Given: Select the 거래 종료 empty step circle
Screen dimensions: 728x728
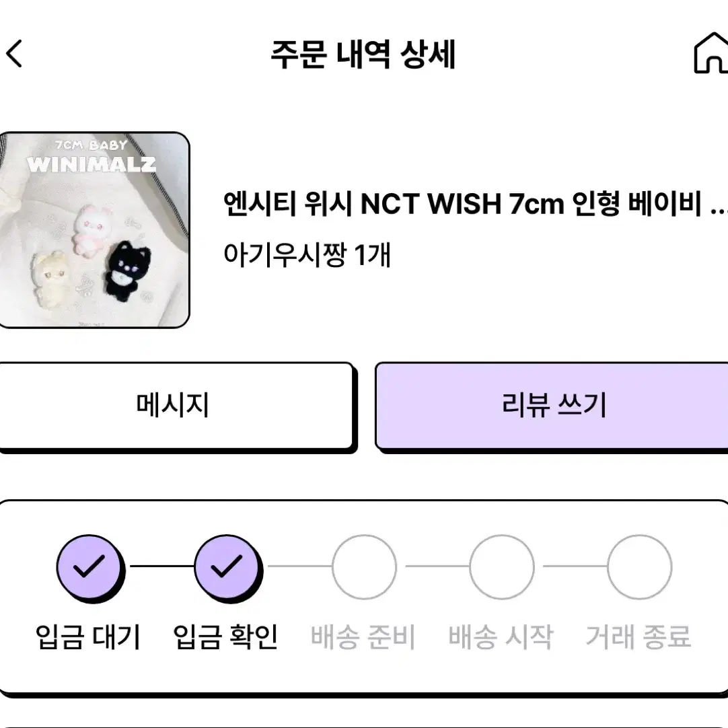Looking at the screenshot, I should click(640, 567).
